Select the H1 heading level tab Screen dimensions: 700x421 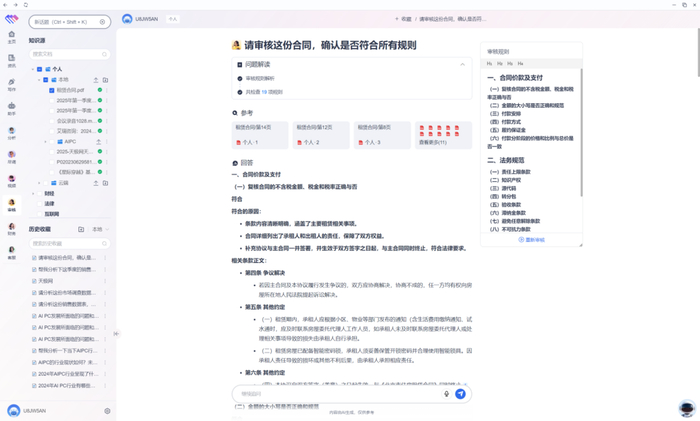click(489, 64)
